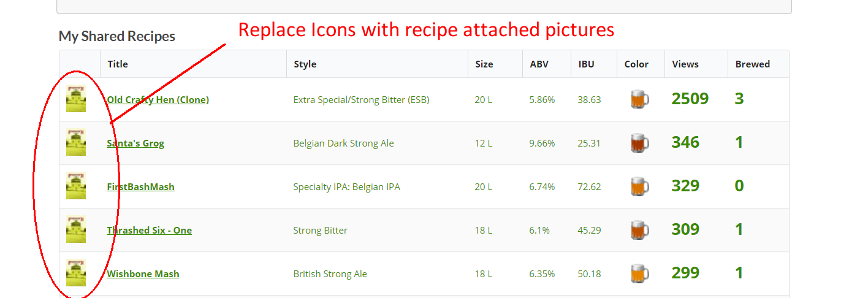Screen dimensions: 868x298
Task: Open the Old Crafty Hen (Clone) recipe link
Action: click(158, 99)
